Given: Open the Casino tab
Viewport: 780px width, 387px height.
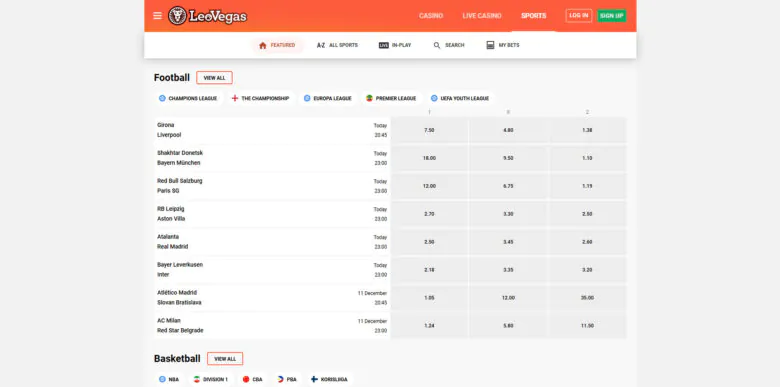Looking at the screenshot, I should 431,16.
